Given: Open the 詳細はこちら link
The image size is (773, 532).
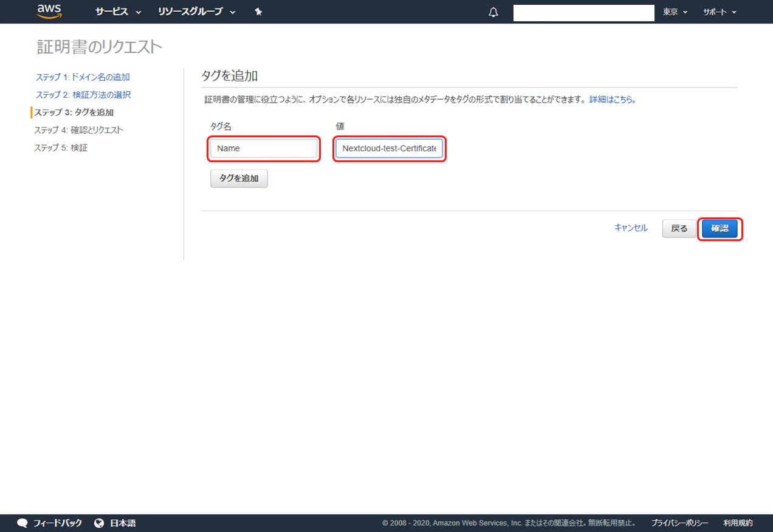Looking at the screenshot, I should coord(613,100).
